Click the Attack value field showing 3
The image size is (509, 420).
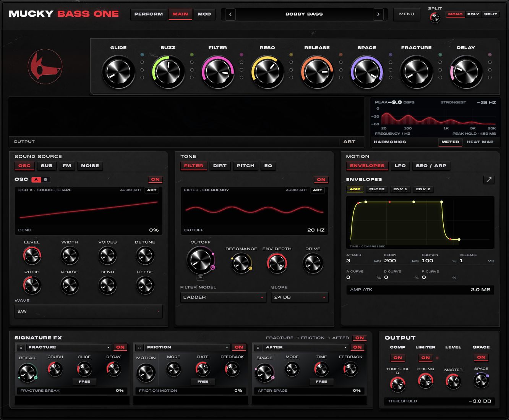tap(364, 261)
